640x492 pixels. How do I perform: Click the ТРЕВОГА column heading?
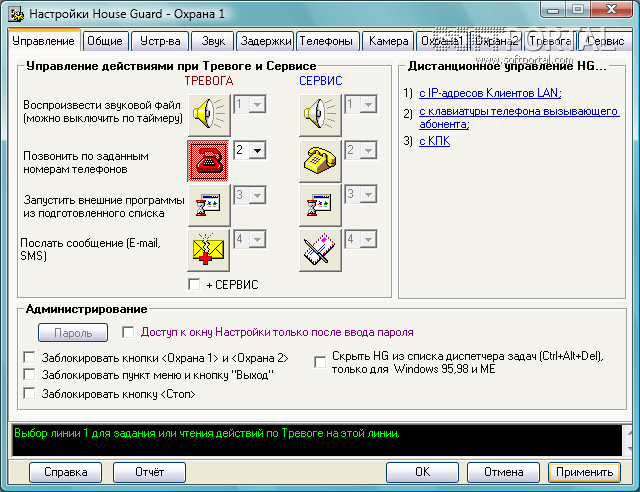coord(209,80)
